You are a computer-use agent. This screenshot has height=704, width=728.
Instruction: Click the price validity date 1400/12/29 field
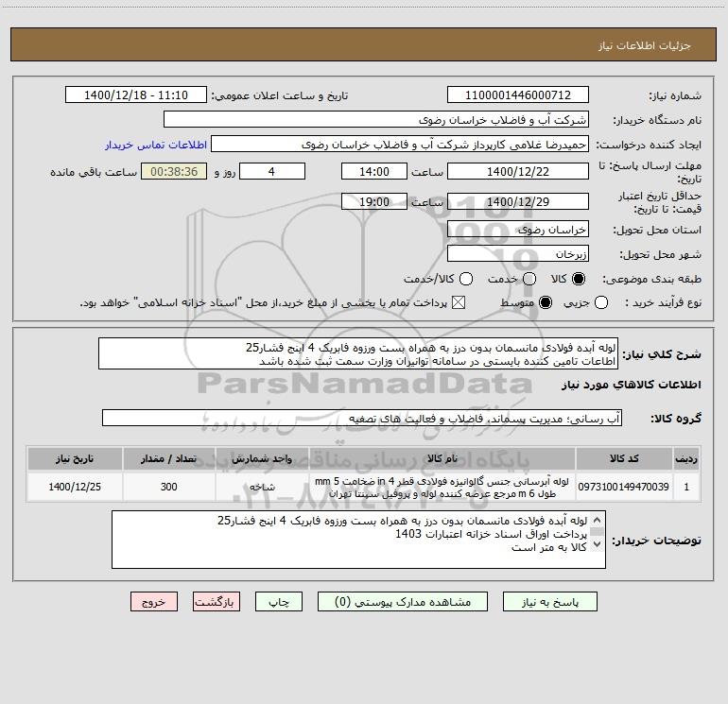coord(518,201)
